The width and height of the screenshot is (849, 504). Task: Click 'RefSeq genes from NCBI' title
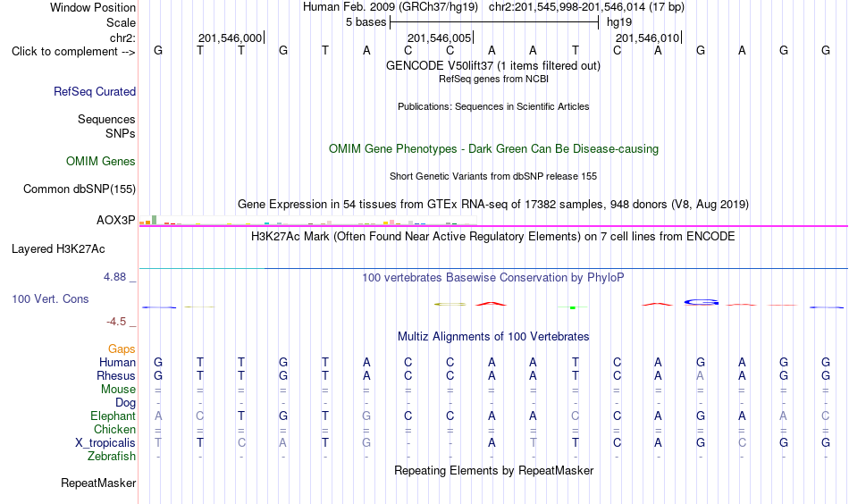click(493, 79)
